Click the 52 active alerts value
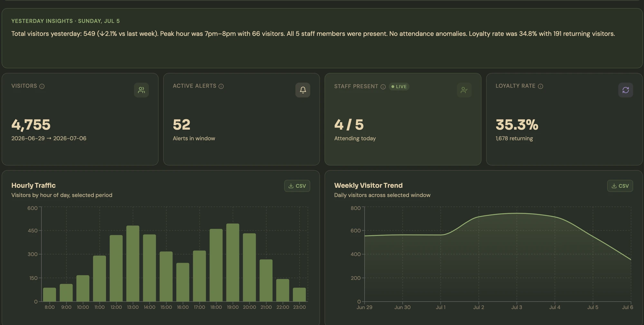 coord(182,125)
